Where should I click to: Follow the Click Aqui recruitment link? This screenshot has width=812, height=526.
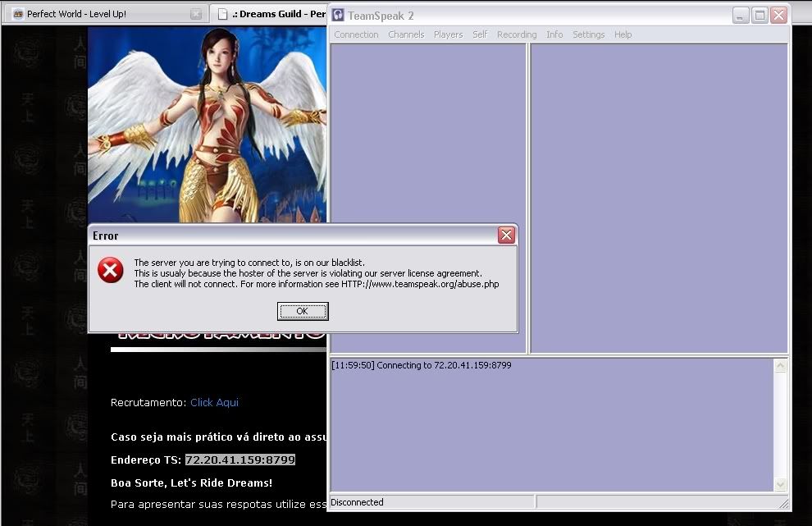214,403
